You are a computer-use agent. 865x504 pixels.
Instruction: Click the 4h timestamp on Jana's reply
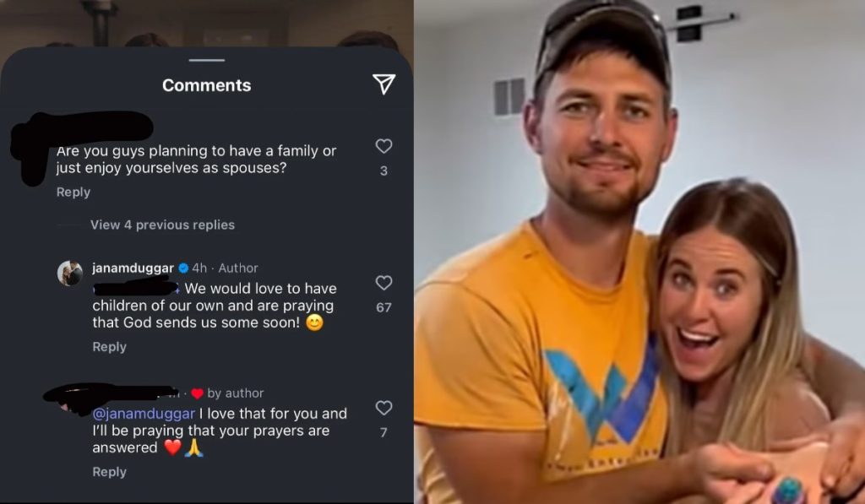(x=198, y=268)
